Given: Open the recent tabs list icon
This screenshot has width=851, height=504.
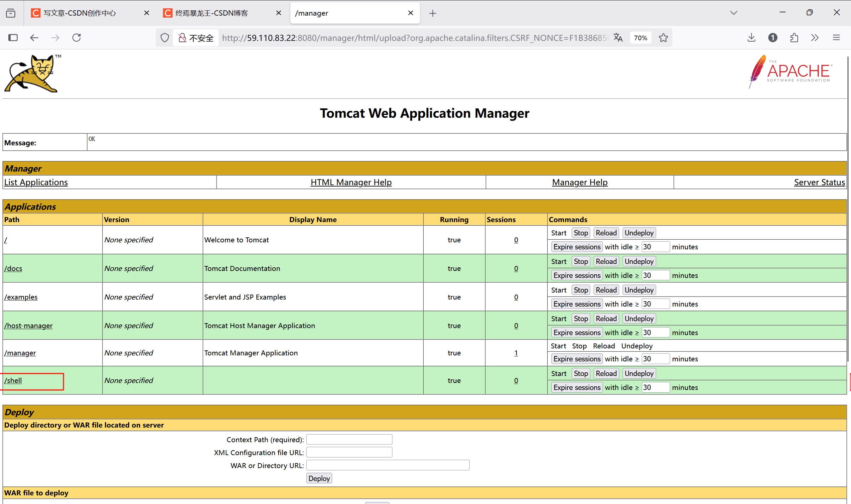Looking at the screenshot, I should [11, 13].
